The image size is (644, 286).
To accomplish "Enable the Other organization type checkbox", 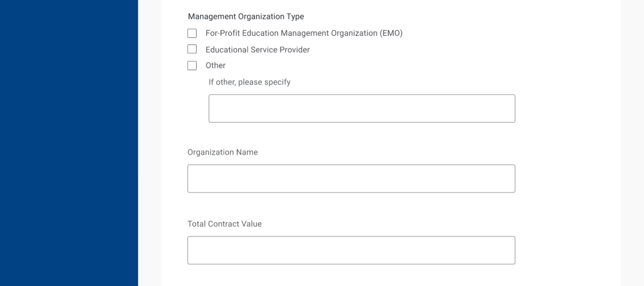I will click(192, 66).
